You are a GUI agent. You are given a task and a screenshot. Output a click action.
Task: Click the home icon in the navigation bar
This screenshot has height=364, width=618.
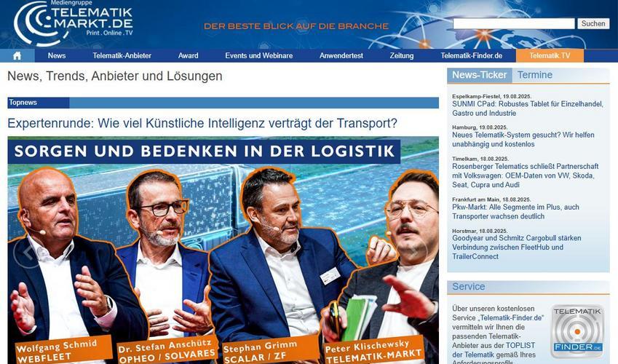(x=17, y=55)
